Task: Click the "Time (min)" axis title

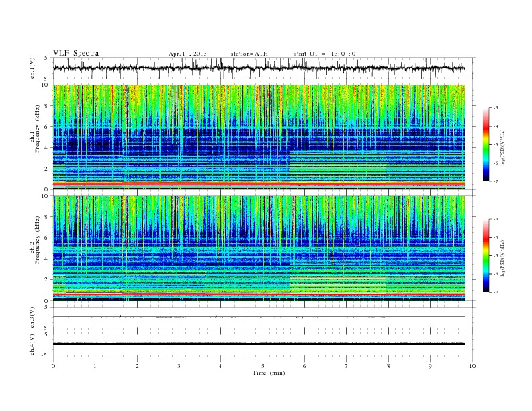Action: 269,373
